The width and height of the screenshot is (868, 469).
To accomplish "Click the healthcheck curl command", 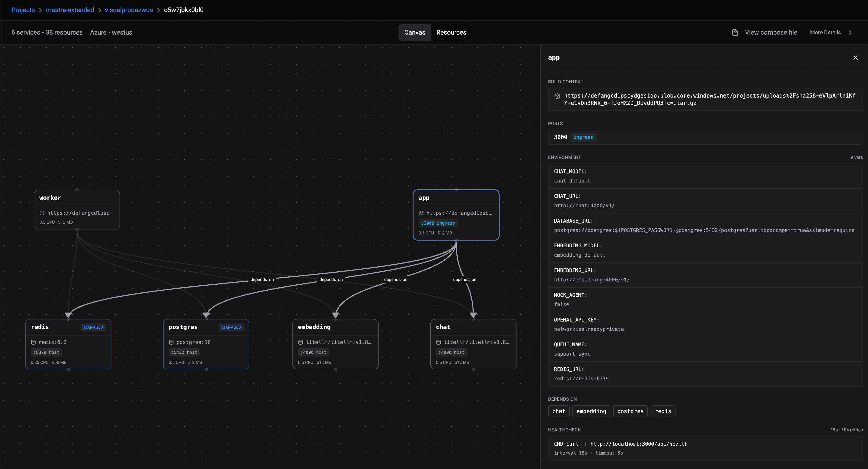I will click(x=620, y=444).
